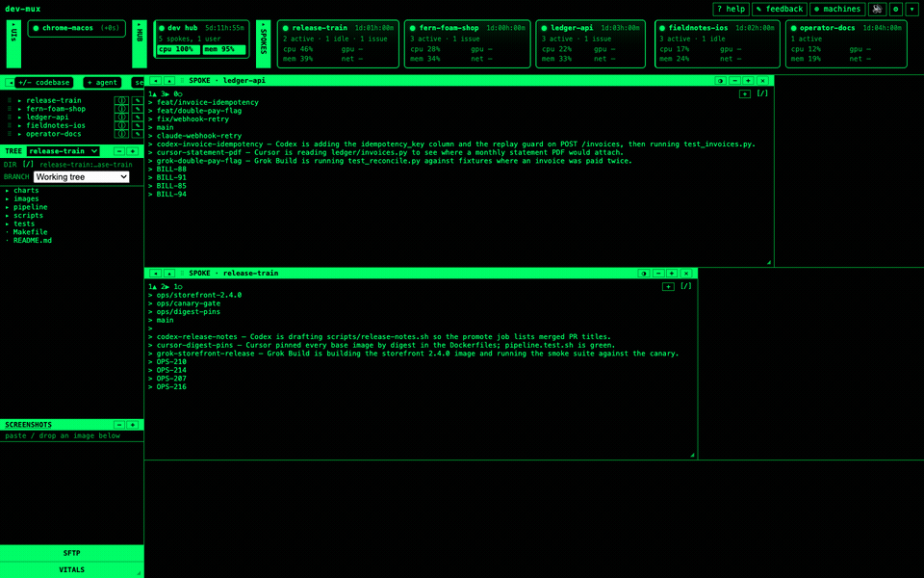Open the operator-docs spoke card
Viewport: 924px width, 578px height.
846,43
